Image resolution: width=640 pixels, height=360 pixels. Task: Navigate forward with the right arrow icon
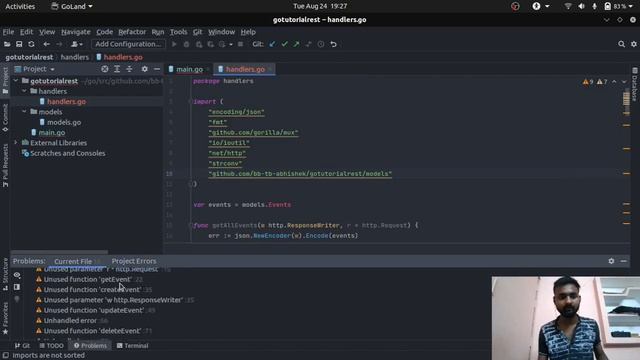pyautogui.click(x=59, y=44)
